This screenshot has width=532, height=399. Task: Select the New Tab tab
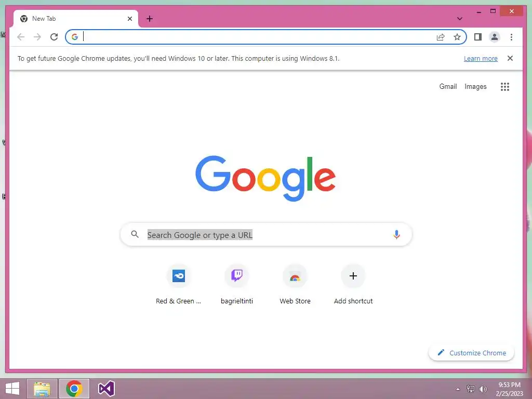pyautogui.click(x=76, y=19)
